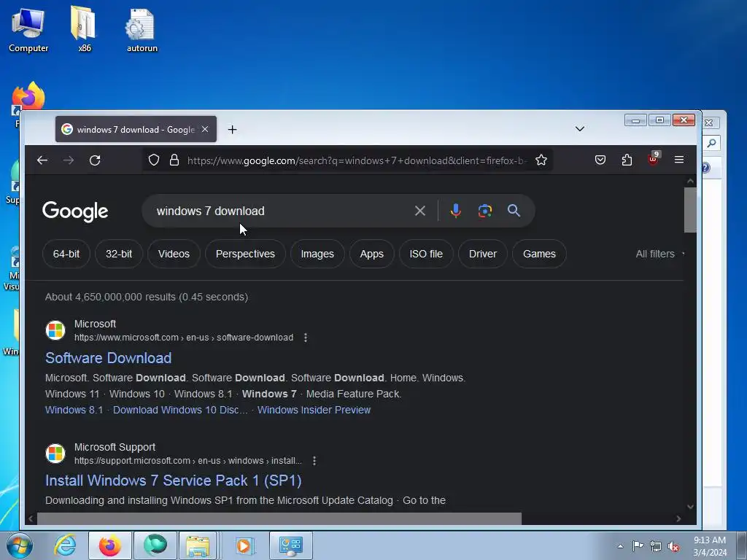List all tabs with the chevron dropdown
The width and height of the screenshot is (747, 560).
pyautogui.click(x=580, y=128)
